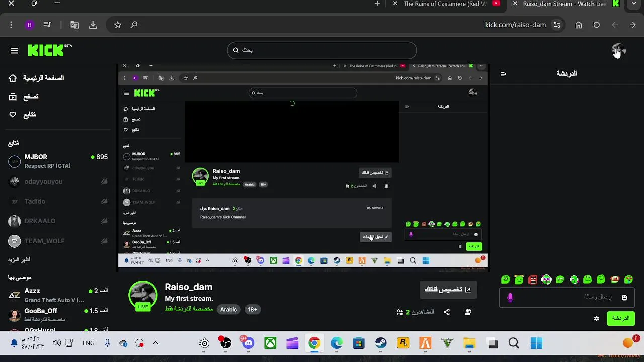644x362 pixels.
Task: Open recommended channel GooBa_Off
Action: pyautogui.click(x=58, y=315)
